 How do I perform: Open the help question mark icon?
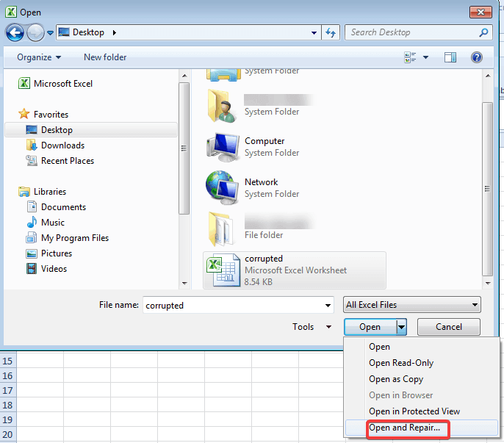[x=476, y=57]
